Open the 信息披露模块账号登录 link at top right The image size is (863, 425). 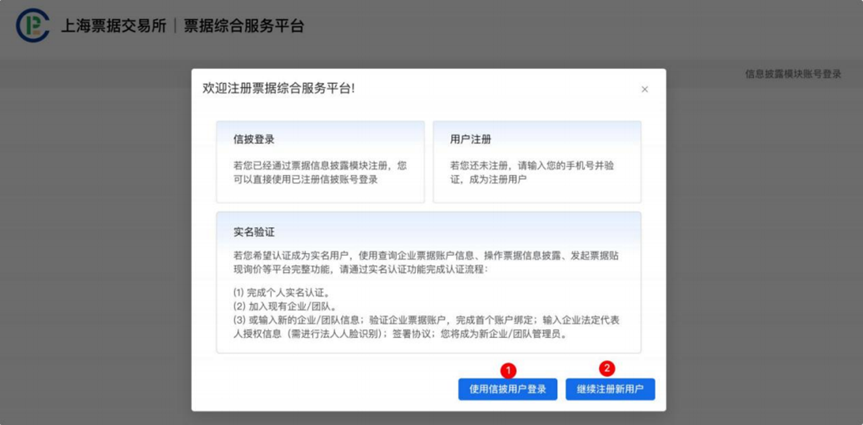[793, 74]
